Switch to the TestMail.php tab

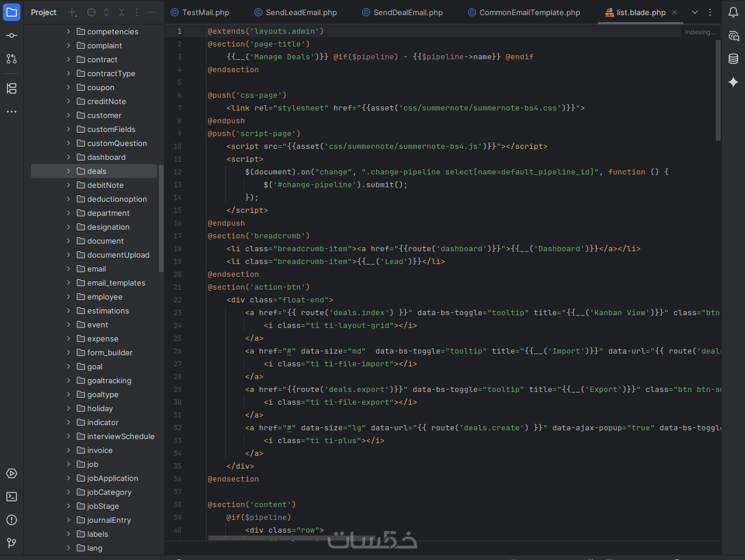(x=200, y=12)
